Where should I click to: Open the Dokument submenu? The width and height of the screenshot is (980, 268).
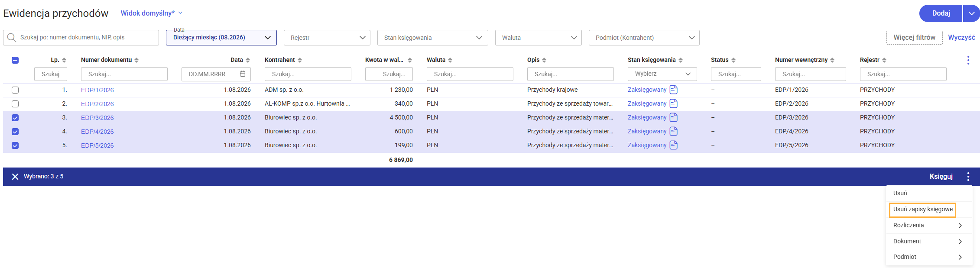(x=929, y=241)
